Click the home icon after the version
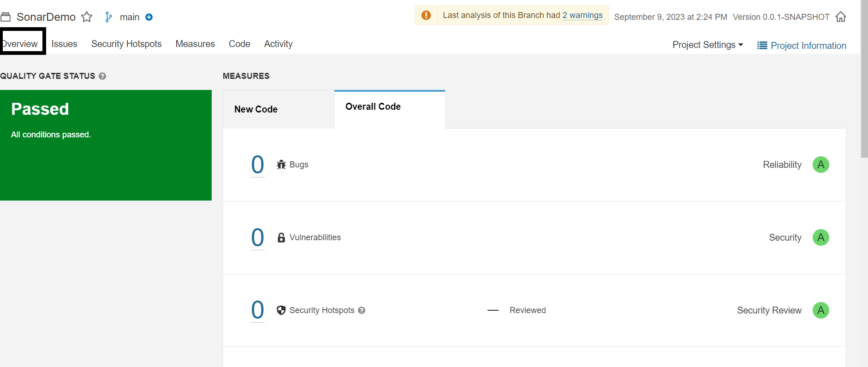The width and height of the screenshot is (868, 367). point(841,17)
